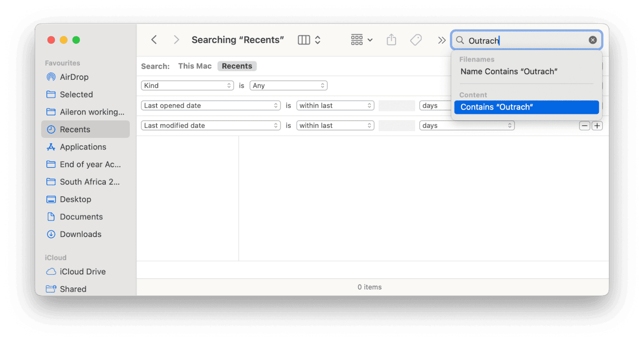This screenshot has width=644, height=342.
Task: Open the Downloads sidebar item
Action: 79,234
